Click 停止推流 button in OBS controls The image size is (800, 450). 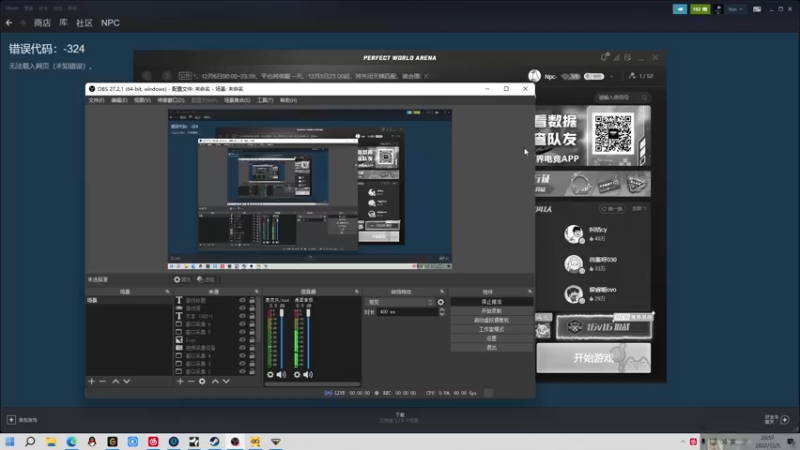click(491, 302)
